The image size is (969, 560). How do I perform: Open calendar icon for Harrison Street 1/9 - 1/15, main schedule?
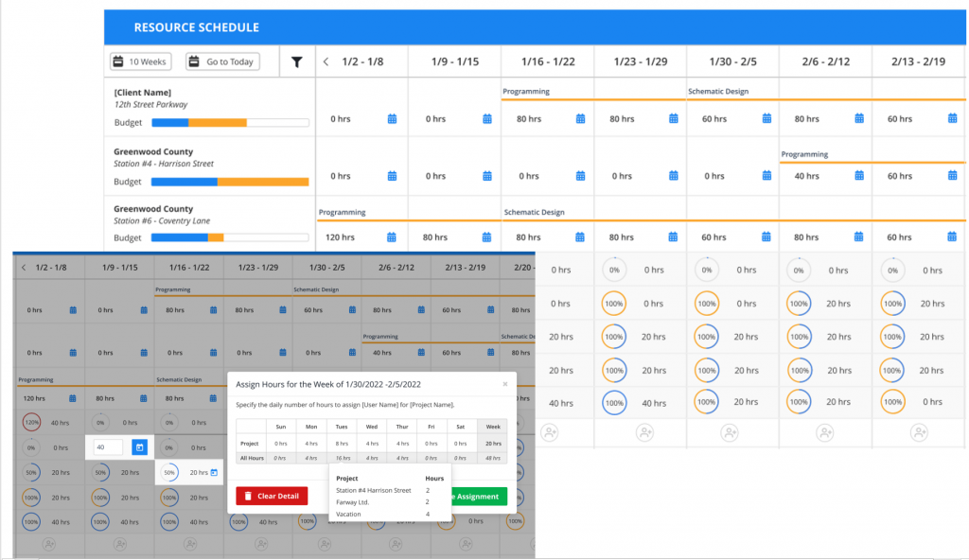[487, 176]
